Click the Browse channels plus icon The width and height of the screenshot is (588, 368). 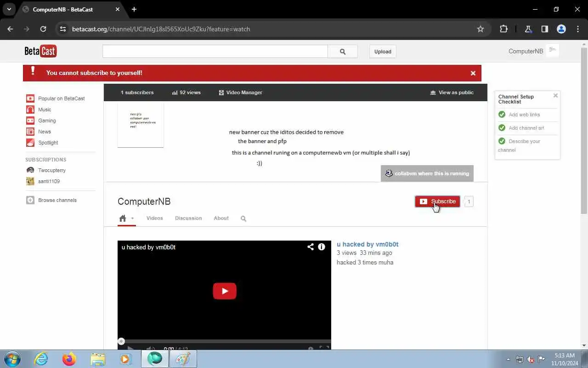[x=30, y=200]
